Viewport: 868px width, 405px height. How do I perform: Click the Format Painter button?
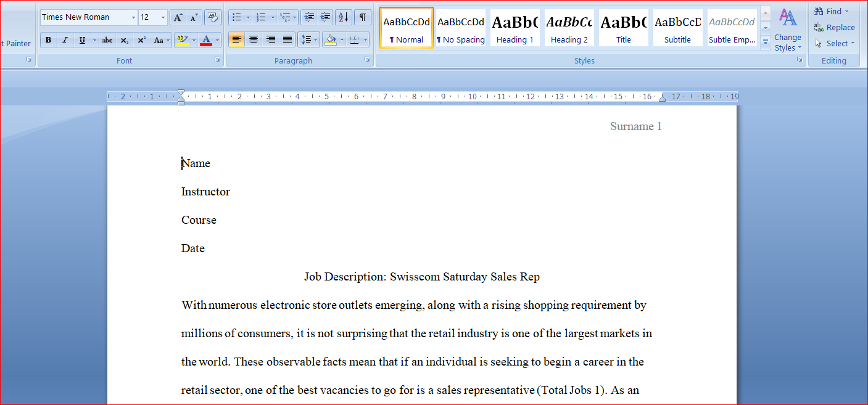click(x=15, y=43)
